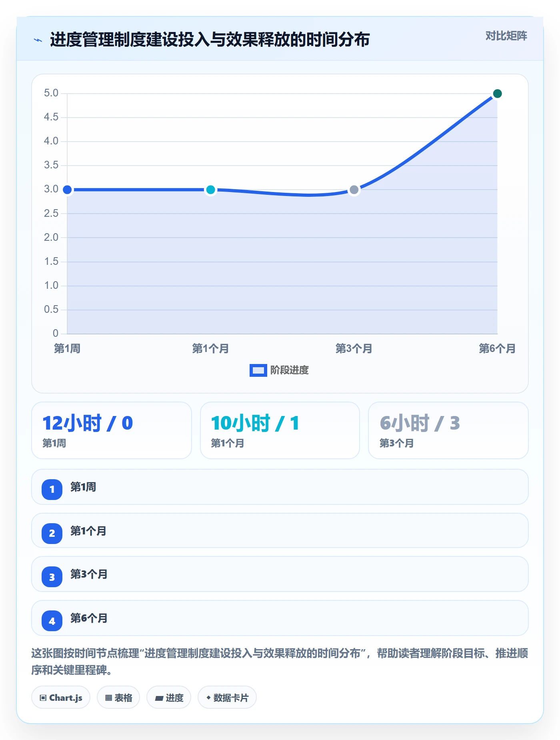Viewport: 560px width, 740px height.
Task: Click the 数据卡片 tag
Action: [227, 698]
